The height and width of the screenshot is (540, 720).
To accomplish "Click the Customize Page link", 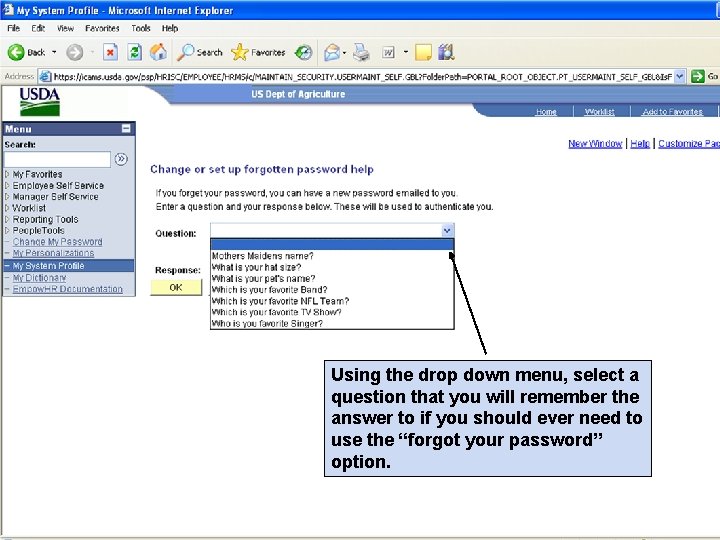I will (x=689, y=144).
